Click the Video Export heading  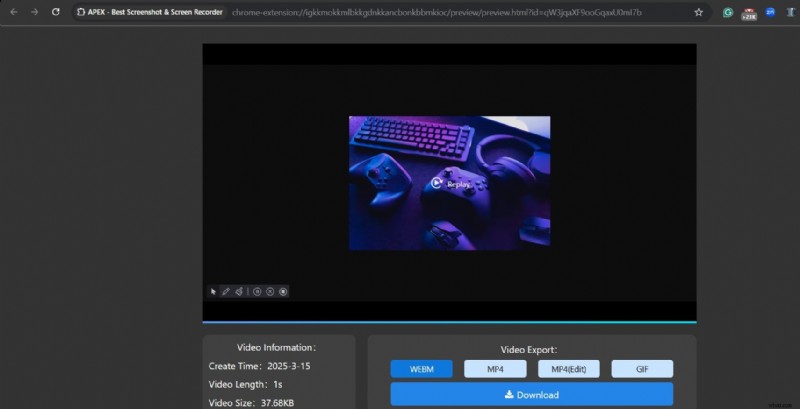529,350
